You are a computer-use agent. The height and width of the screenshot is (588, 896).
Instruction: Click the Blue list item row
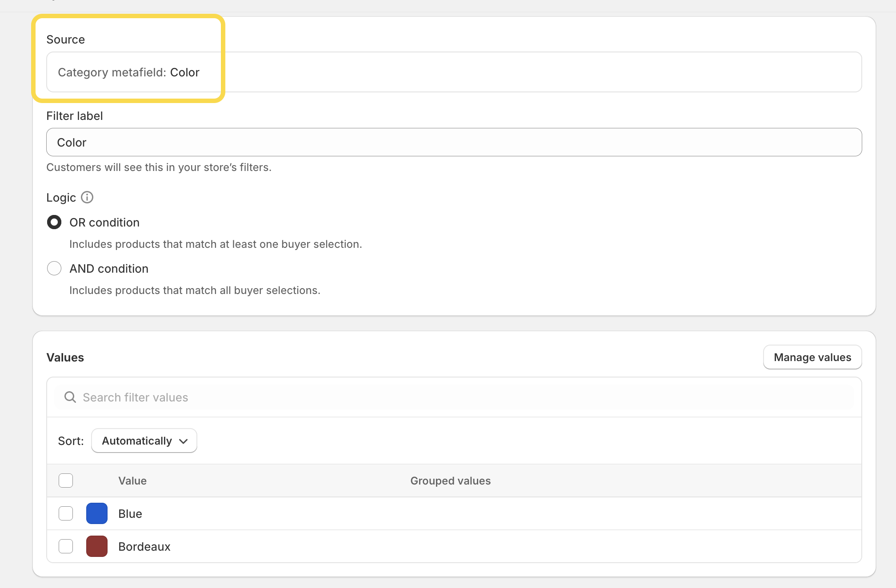point(455,513)
